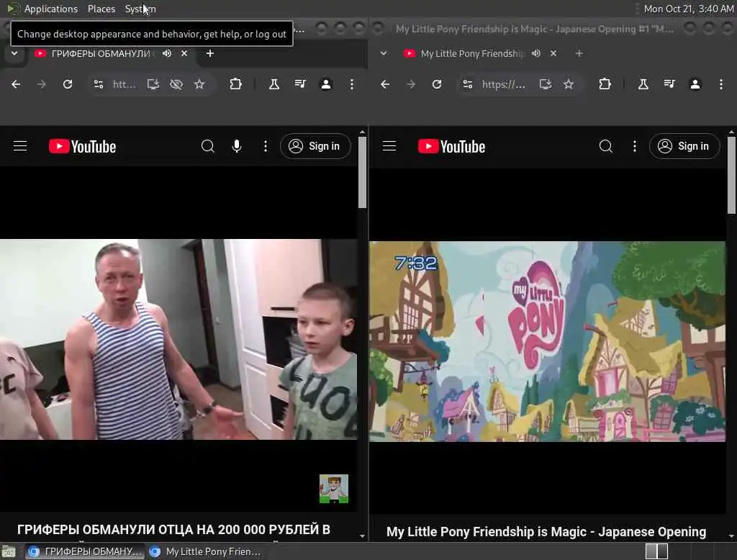737x560 pixels.
Task: Open YouTube settings dots in left window
Action: (x=266, y=146)
